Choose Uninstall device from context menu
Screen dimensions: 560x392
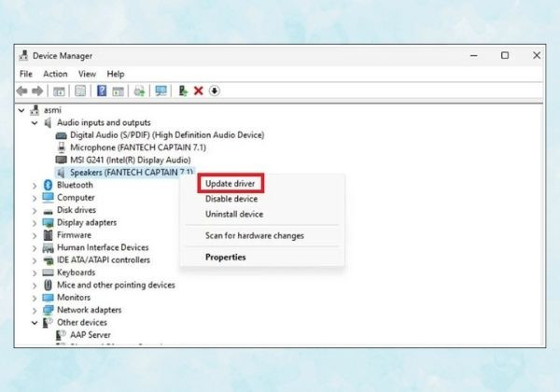click(234, 215)
